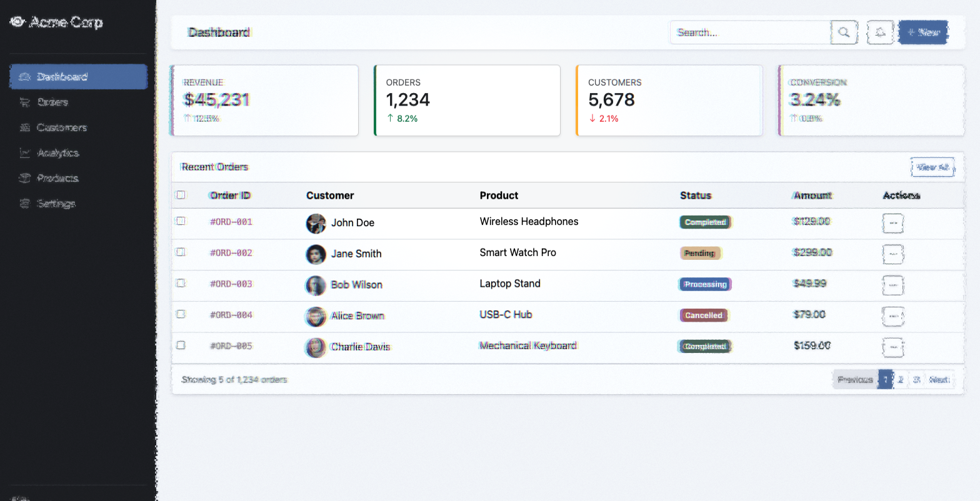The width and height of the screenshot is (980, 501).
Task: Click the Next pagination button
Action: coord(939,379)
